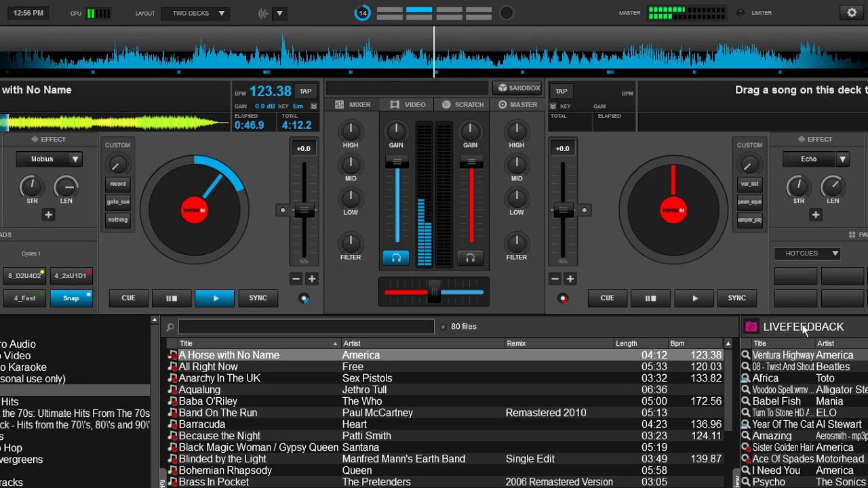Image resolution: width=868 pixels, height=488 pixels.
Task: Click the waveform display options icon
Action: (x=264, y=14)
